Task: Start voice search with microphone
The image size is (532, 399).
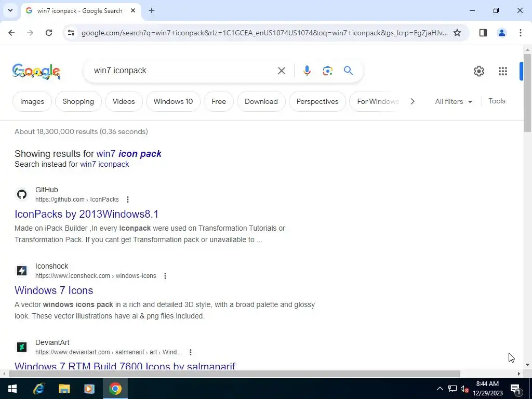Action: (307, 71)
